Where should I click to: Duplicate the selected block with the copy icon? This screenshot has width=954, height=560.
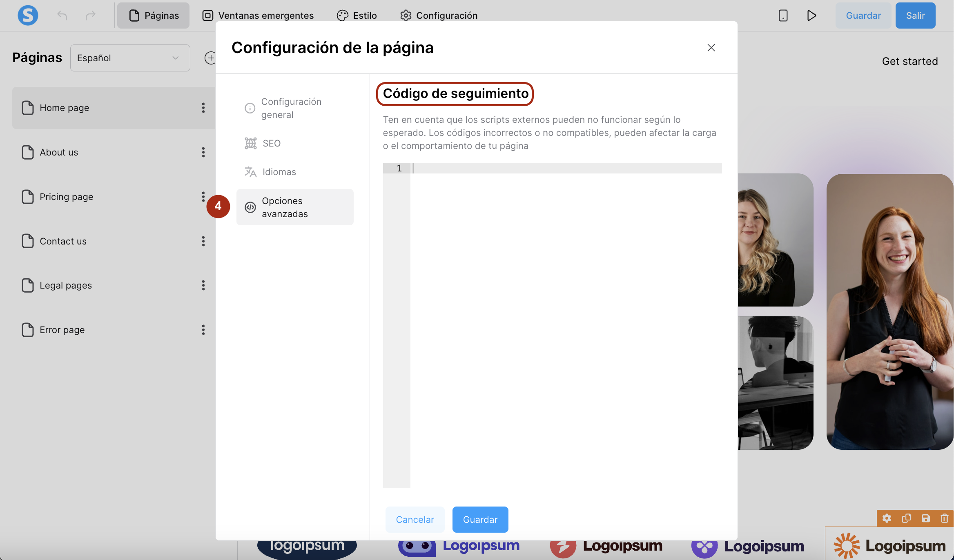[x=906, y=518]
